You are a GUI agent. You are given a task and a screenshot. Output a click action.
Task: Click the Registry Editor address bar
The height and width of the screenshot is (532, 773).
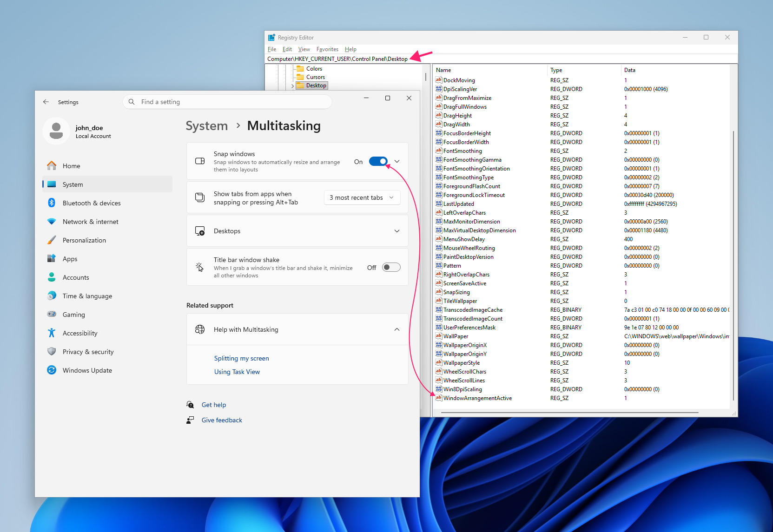coord(501,59)
